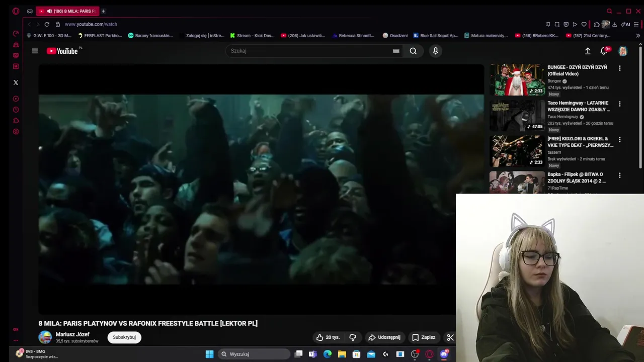The height and width of the screenshot is (362, 644).
Task: Open site security lock info
Action: pyautogui.click(x=58, y=24)
